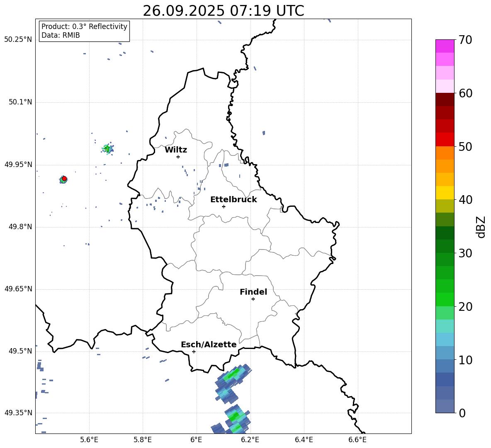The height and width of the screenshot is (448, 491).
Task: Click the 50.1°N latitude label
Action: 20,102
